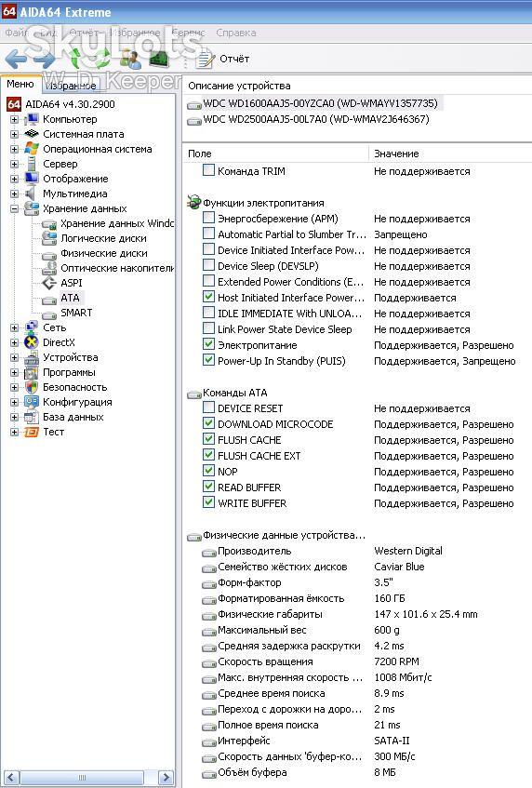The width and height of the screenshot is (532, 788).
Task: Open the Справка menu
Action: pos(235,33)
